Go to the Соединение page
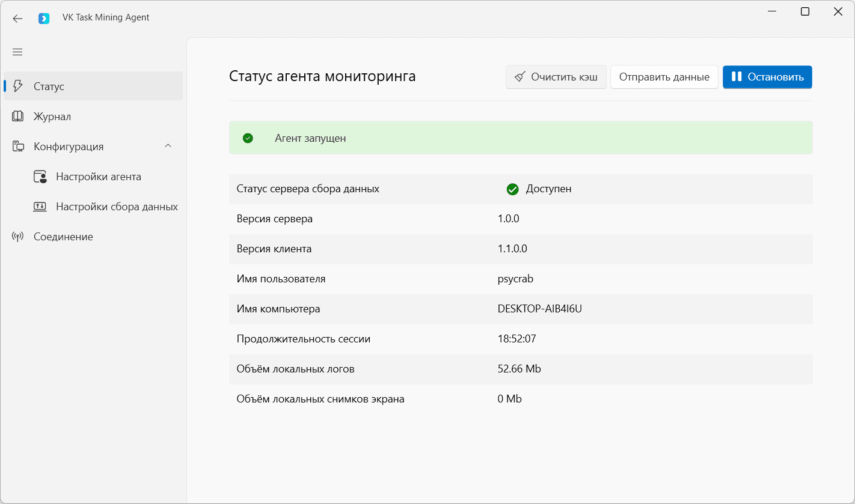Image resolution: width=855 pixels, height=504 pixels. [x=93, y=236]
